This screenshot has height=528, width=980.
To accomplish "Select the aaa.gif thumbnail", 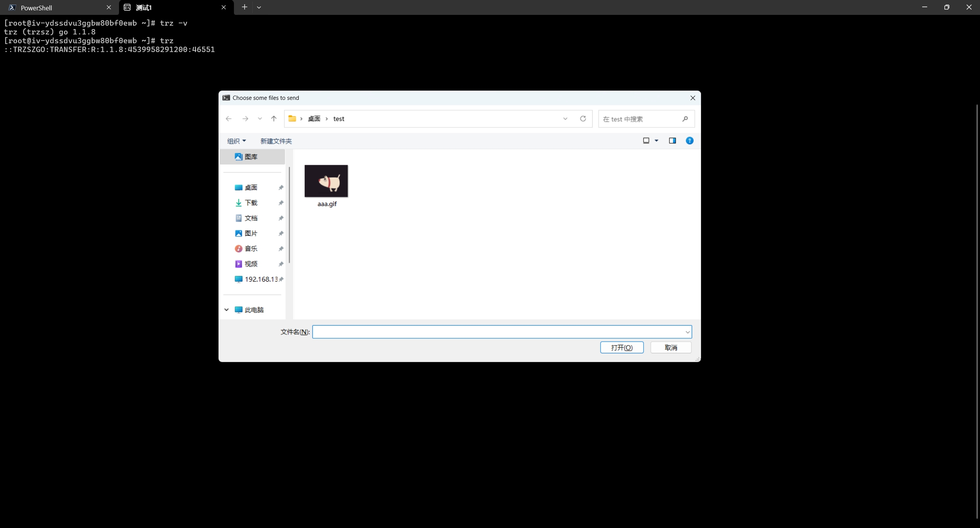I will click(326, 181).
